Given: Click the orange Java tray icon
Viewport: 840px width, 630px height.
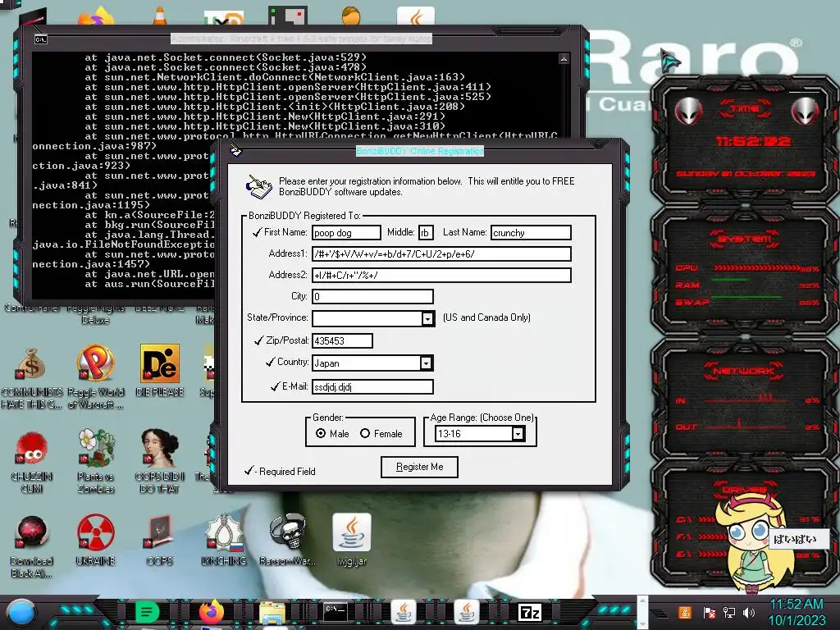Looking at the screenshot, I should coord(685,612).
